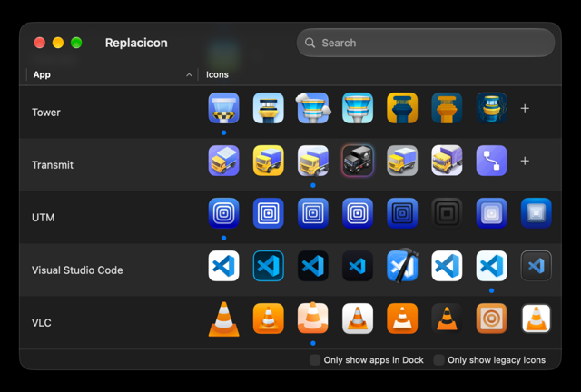Click in the Search field

pyautogui.click(x=426, y=43)
